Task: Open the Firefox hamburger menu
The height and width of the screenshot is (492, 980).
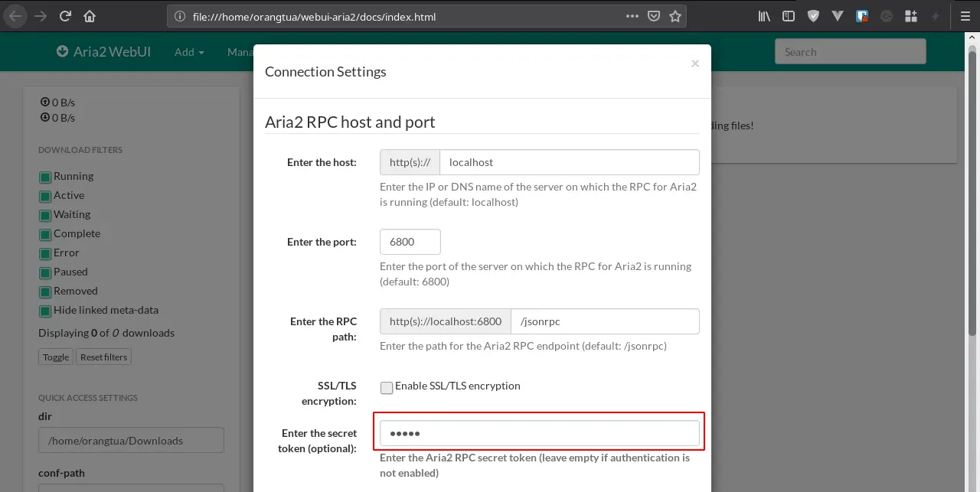Action: 965,16
